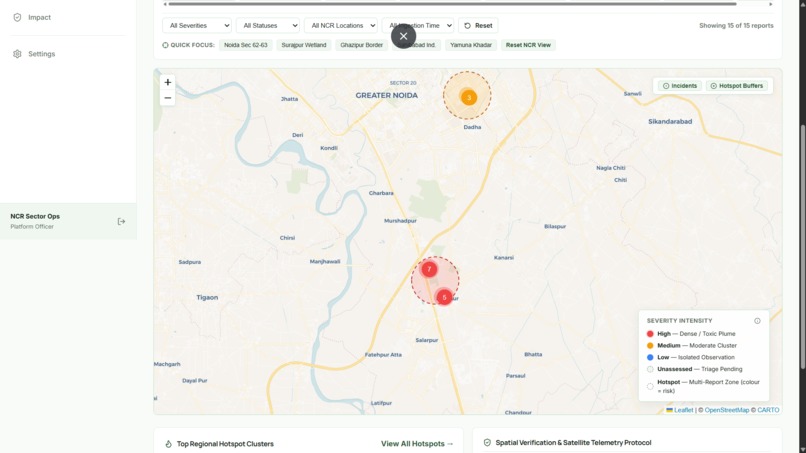
Task: Open Settings in the sidebar
Action: click(x=41, y=54)
